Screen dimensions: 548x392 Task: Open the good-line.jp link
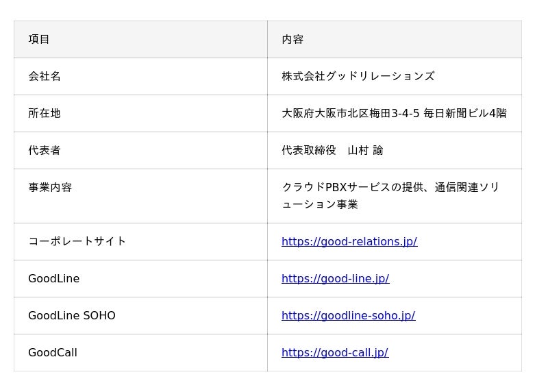pyautogui.click(x=335, y=279)
